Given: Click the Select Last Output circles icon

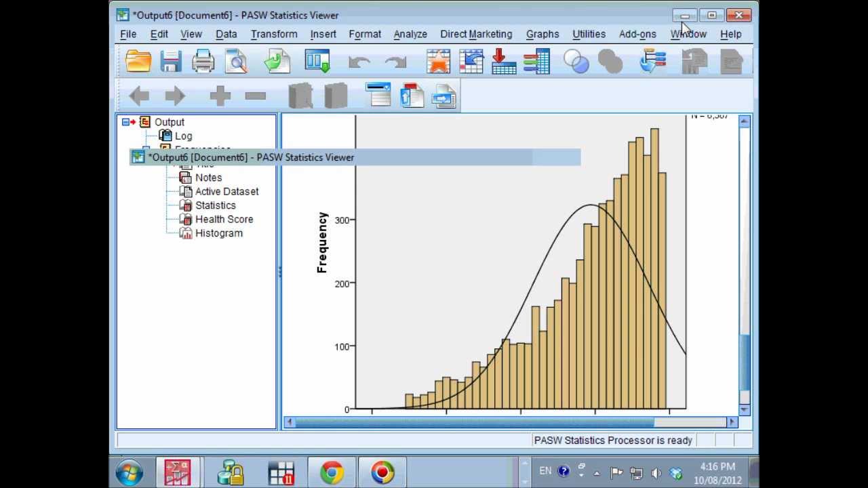Looking at the screenshot, I should [576, 62].
